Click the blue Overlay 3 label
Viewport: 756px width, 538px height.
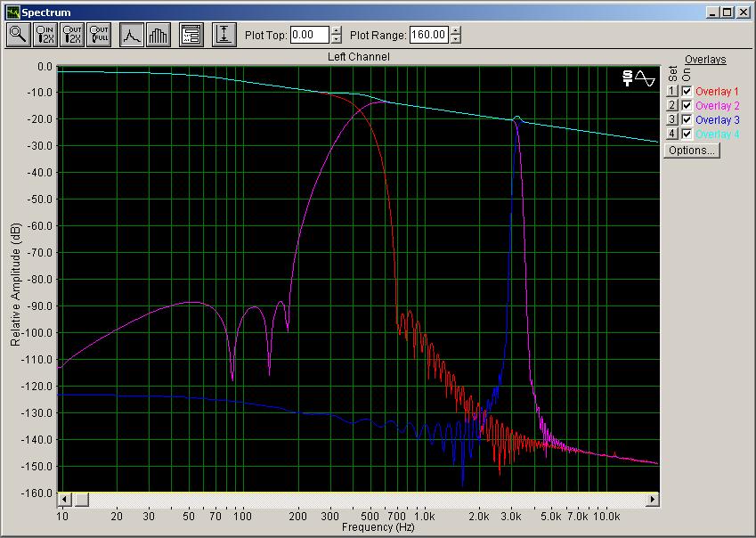pos(718,119)
